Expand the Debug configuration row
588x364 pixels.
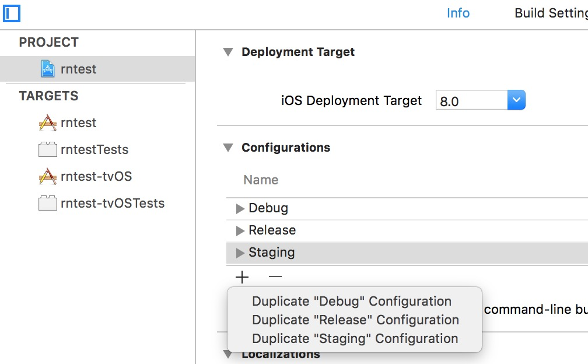pyautogui.click(x=240, y=209)
